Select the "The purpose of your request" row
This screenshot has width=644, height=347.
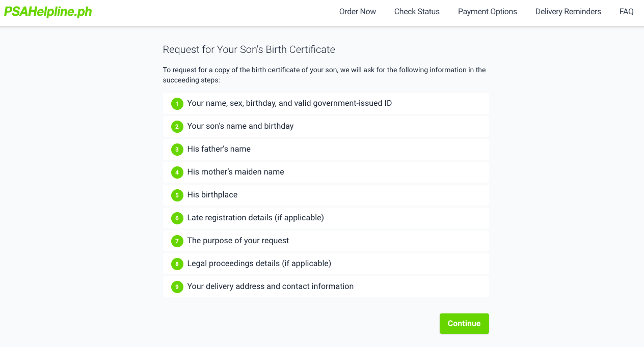click(326, 241)
